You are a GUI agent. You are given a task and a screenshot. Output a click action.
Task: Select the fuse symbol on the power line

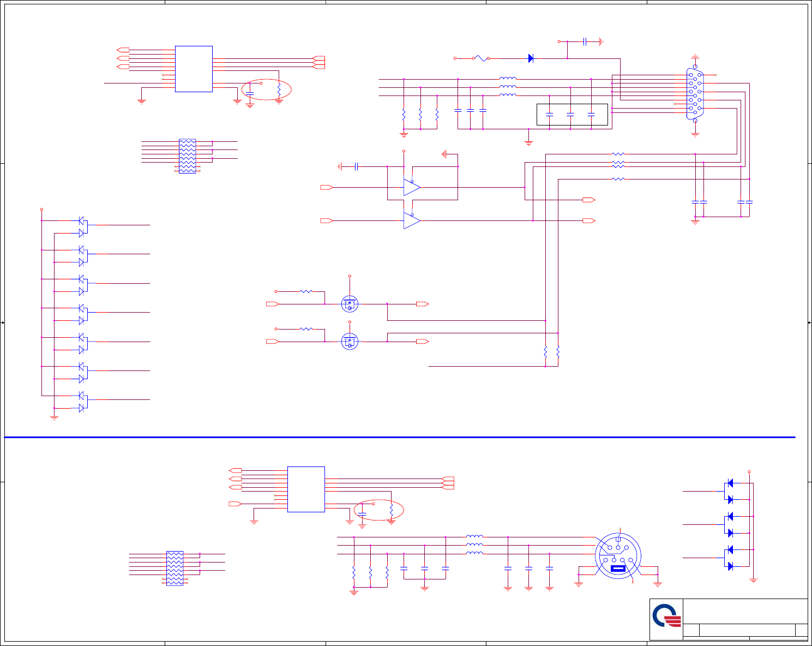click(480, 58)
